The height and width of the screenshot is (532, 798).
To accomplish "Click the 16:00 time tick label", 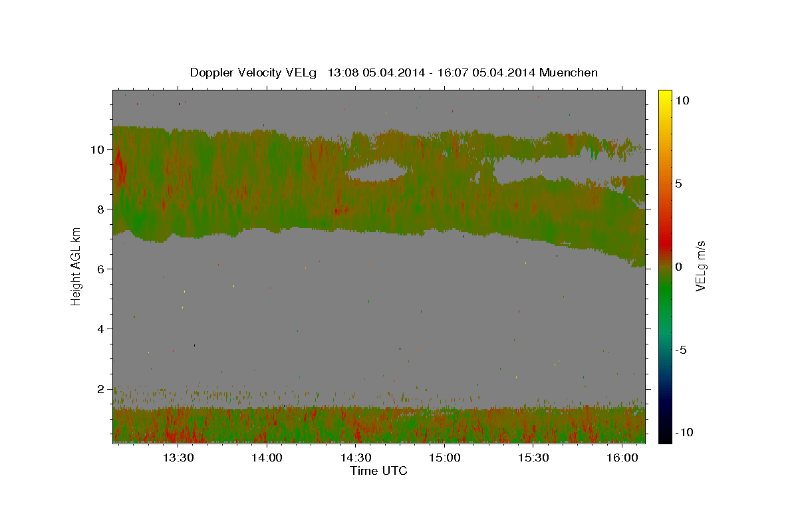I will point(622,458).
